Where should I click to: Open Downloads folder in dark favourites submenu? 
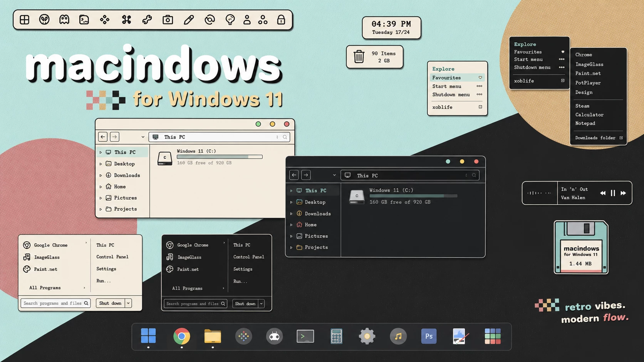point(599,138)
